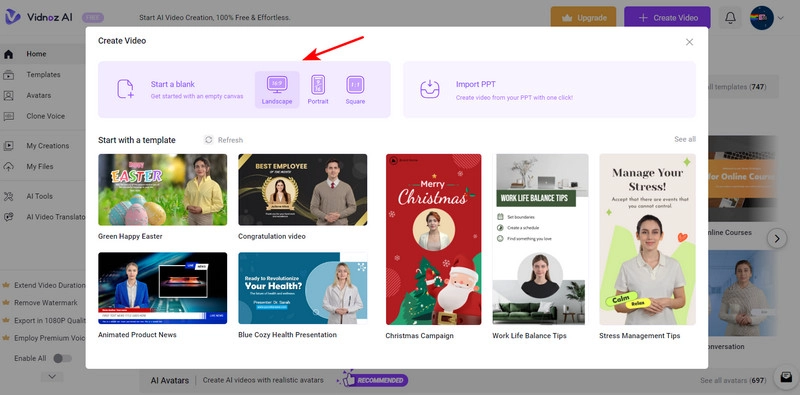Image resolution: width=800 pixels, height=395 pixels.
Task: Open AI Tools in sidebar
Action: 39,196
